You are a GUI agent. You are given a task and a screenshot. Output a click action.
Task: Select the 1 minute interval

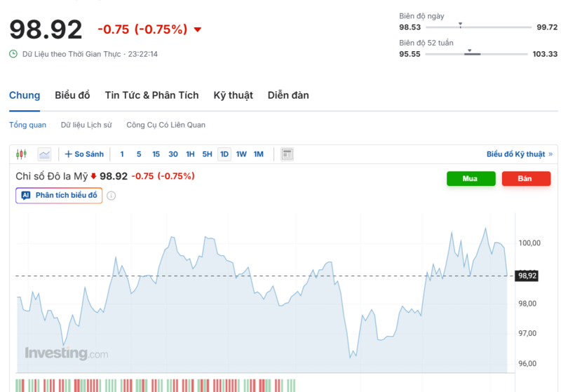click(122, 154)
